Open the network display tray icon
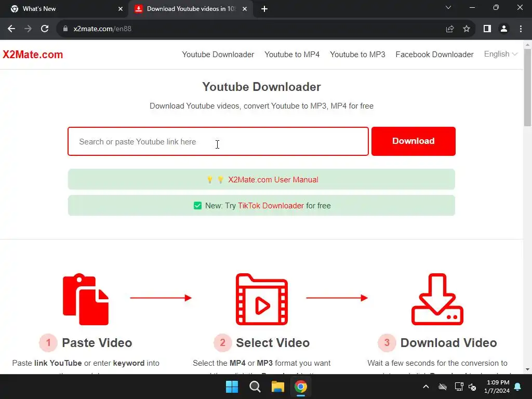Screen dimensions: 532x399 pos(459,387)
